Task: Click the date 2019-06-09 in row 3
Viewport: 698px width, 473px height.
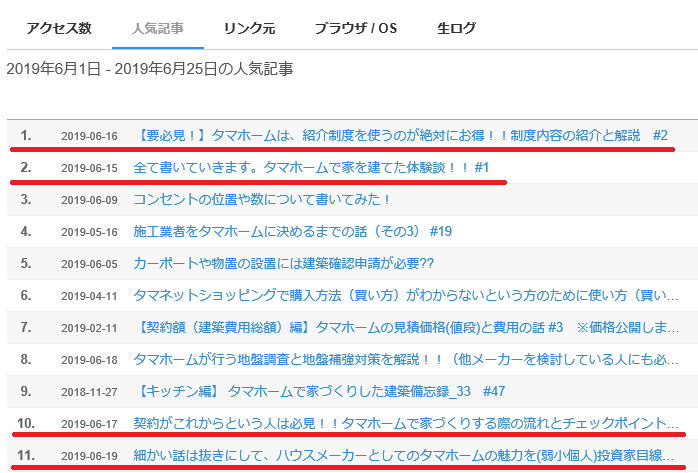Action: click(89, 200)
